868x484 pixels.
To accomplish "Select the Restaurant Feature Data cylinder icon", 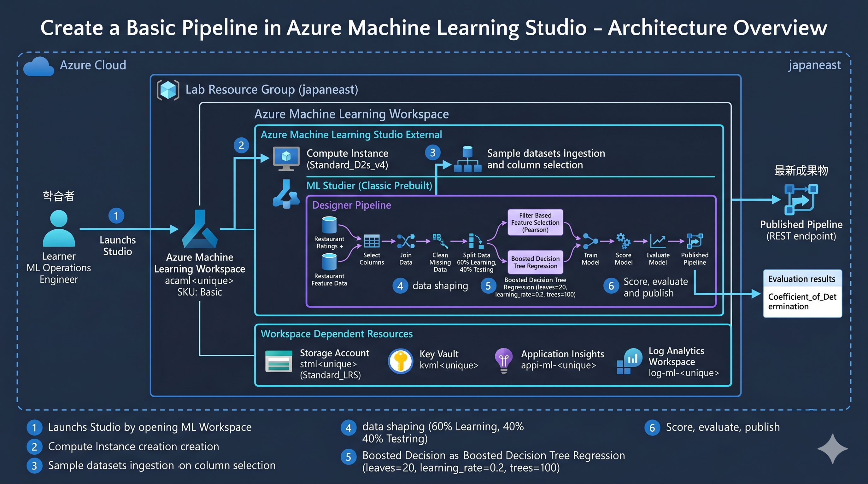I will pos(329,262).
